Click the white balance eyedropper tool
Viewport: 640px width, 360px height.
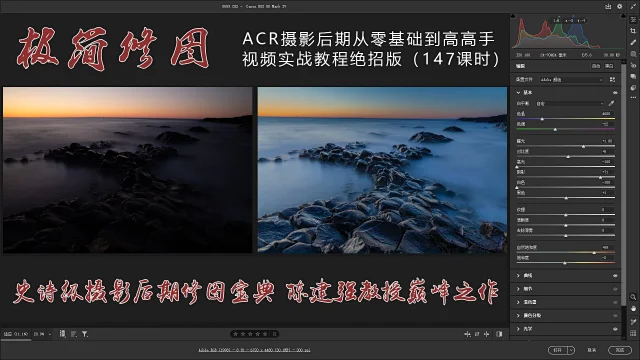[x=611, y=104]
